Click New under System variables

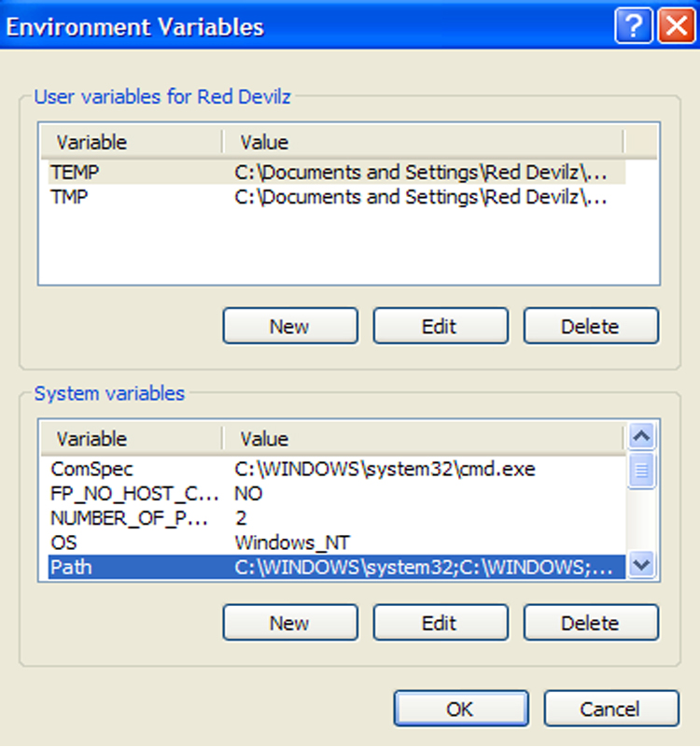290,623
